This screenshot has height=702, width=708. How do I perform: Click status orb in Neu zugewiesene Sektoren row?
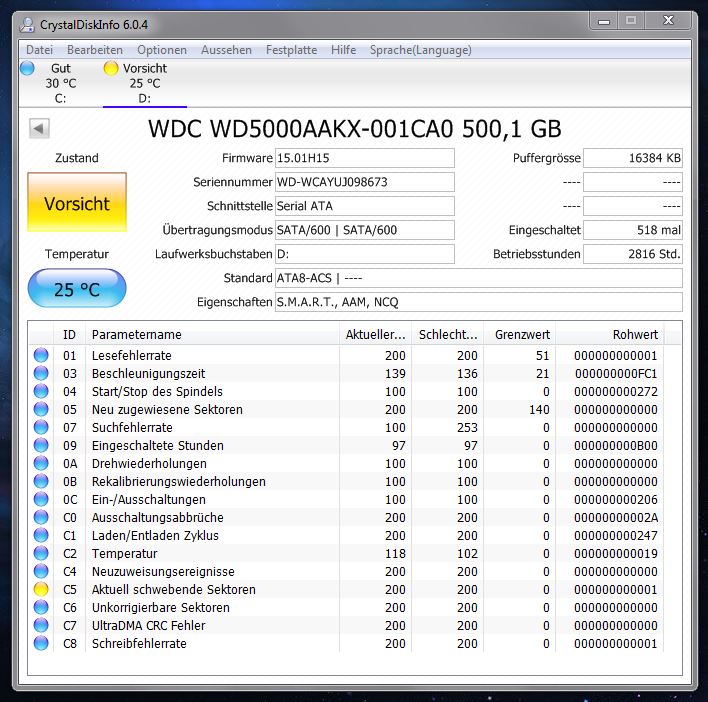[41, 409]
